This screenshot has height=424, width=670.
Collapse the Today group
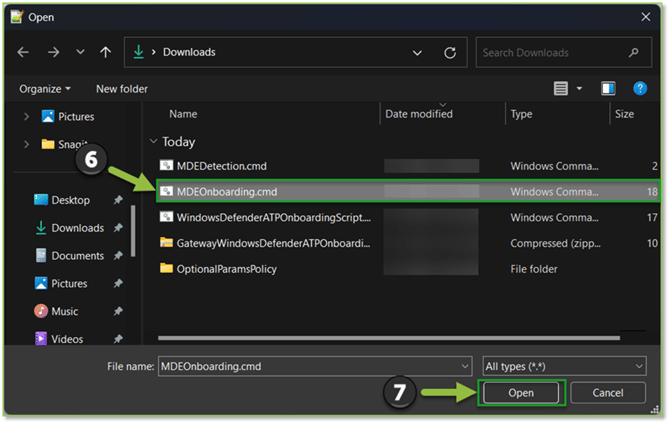(153, 142)
